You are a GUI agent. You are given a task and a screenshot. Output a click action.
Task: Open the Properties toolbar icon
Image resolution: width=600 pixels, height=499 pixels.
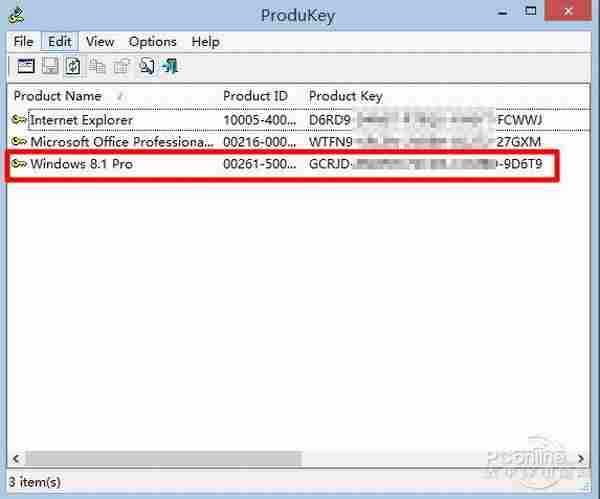pos(122,66)
